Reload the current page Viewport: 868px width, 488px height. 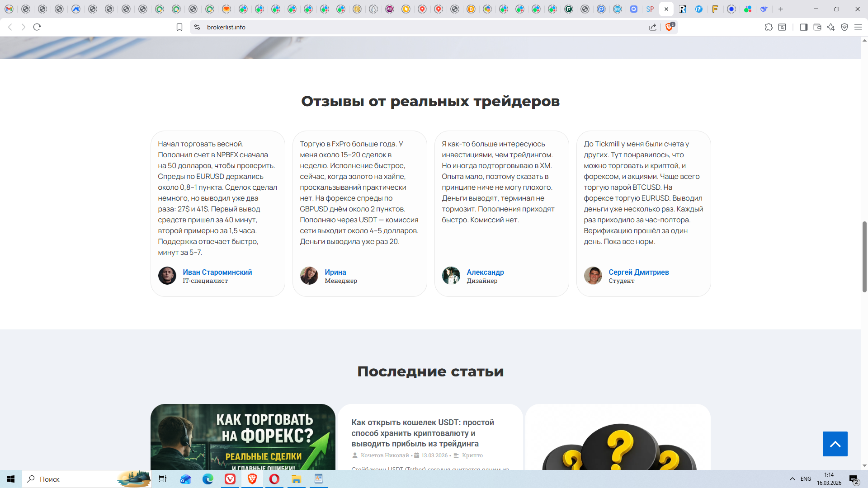37,27
